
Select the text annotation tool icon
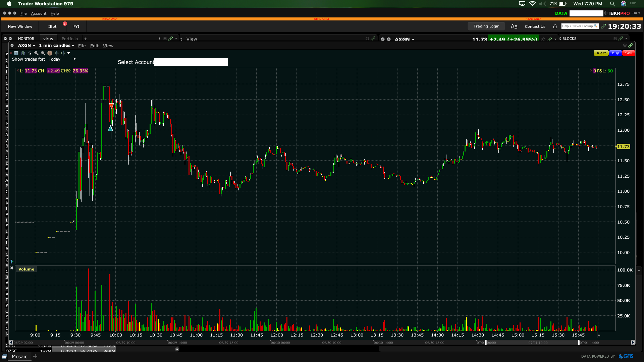coord(16,53)
